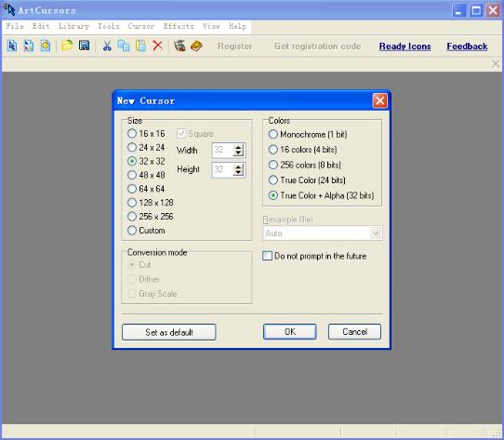Click the Height spinner arrows
504x440 pixels.
point(238,170)
